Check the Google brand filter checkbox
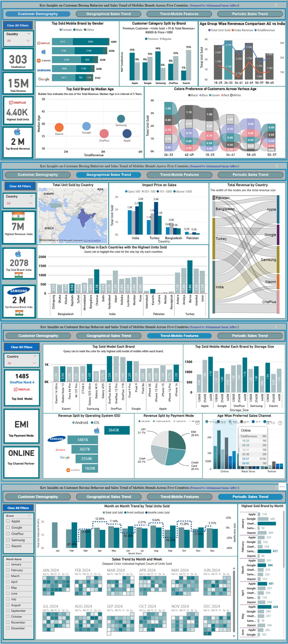Image resolution: width=288 pixels, height=644 pixels. pyautogui.click(x=8, y=527)
